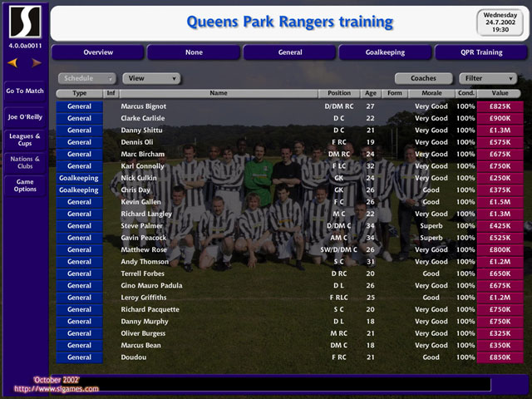Open the QPR Training tab

pos(481,52)
